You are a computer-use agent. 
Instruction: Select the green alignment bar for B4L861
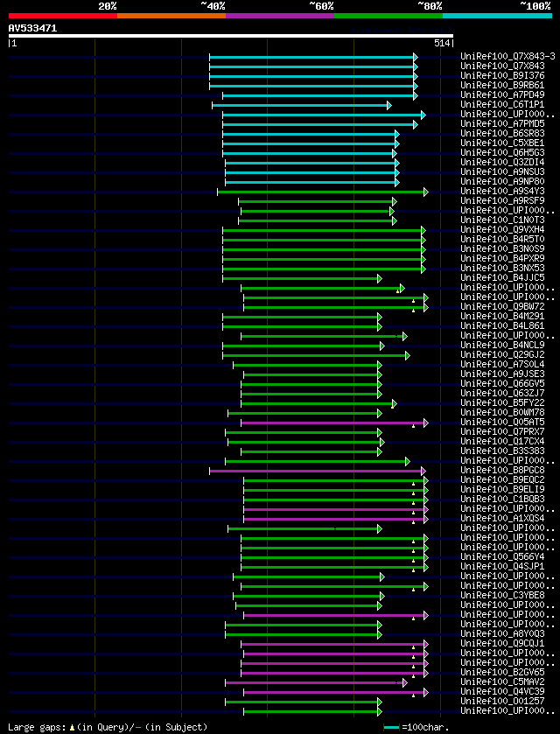tap(302, 326)
